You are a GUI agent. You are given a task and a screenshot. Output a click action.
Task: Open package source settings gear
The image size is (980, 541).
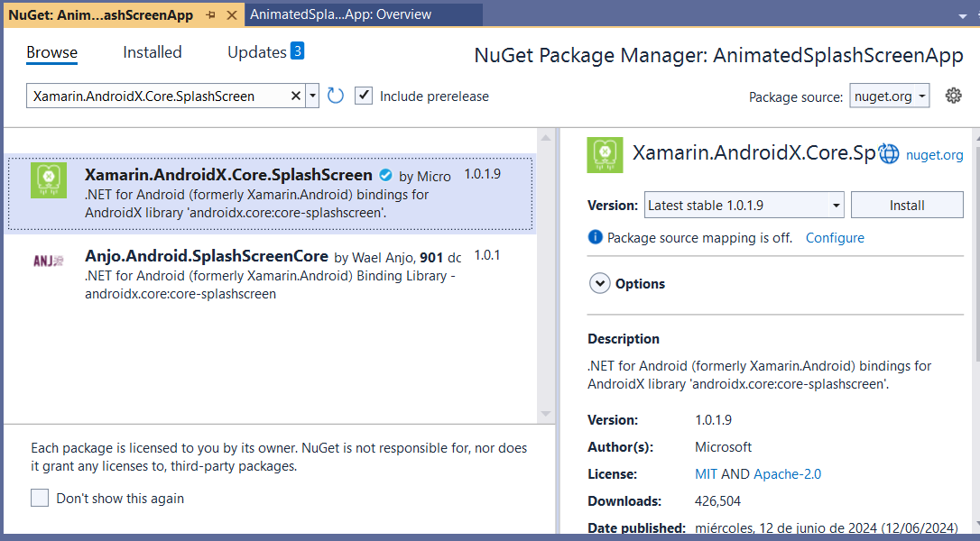click(x=953, y=96)
